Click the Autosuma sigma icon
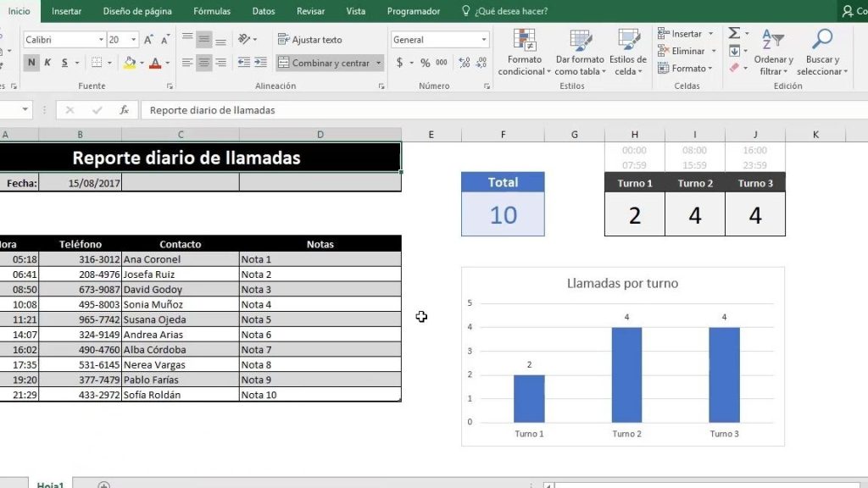The image size is (868, 488). (734, 33)
